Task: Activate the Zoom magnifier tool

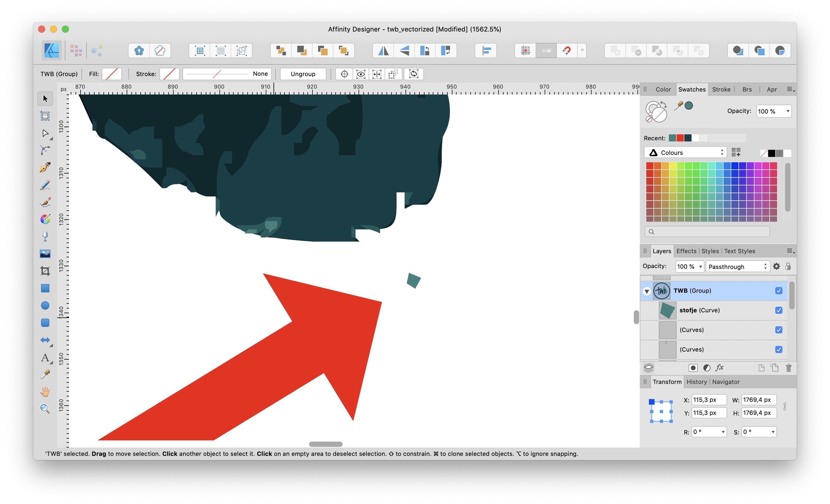Action: tap(45, 409)
